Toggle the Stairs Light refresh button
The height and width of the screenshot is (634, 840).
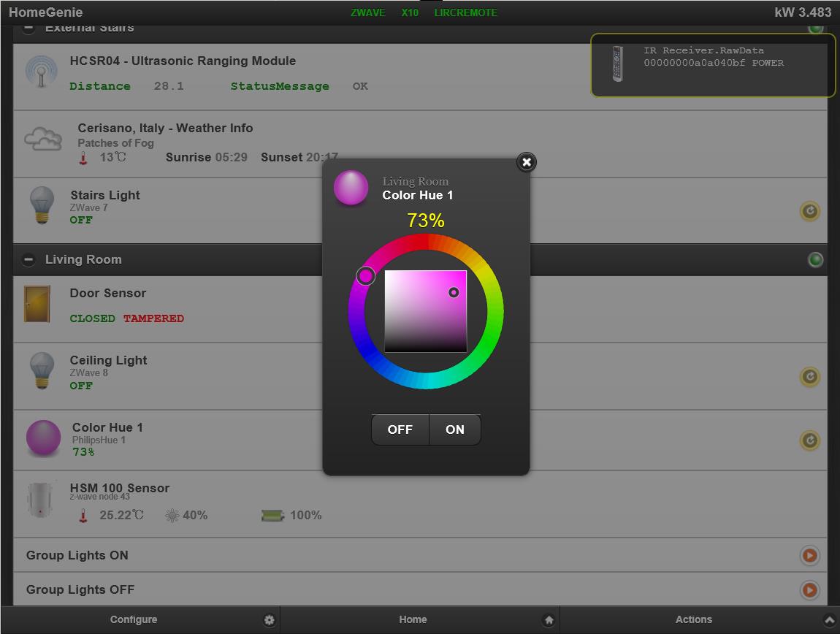click(x=809, y=212)
